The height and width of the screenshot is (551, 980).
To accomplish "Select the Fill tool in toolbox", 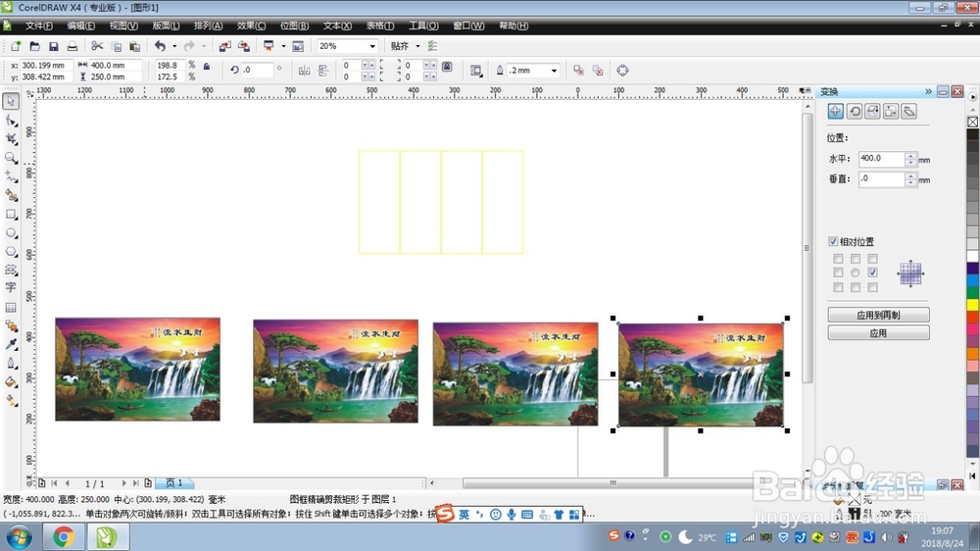I will pyautogui.click(x=11, y=381).
